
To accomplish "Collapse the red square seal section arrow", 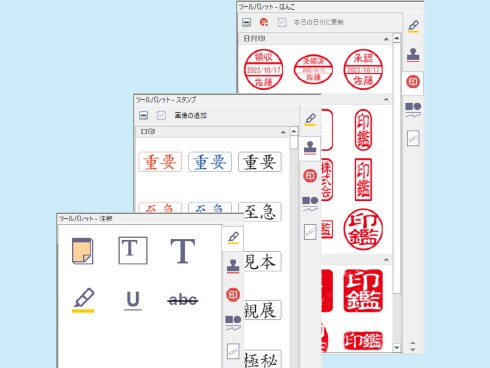I will [386, 259].
